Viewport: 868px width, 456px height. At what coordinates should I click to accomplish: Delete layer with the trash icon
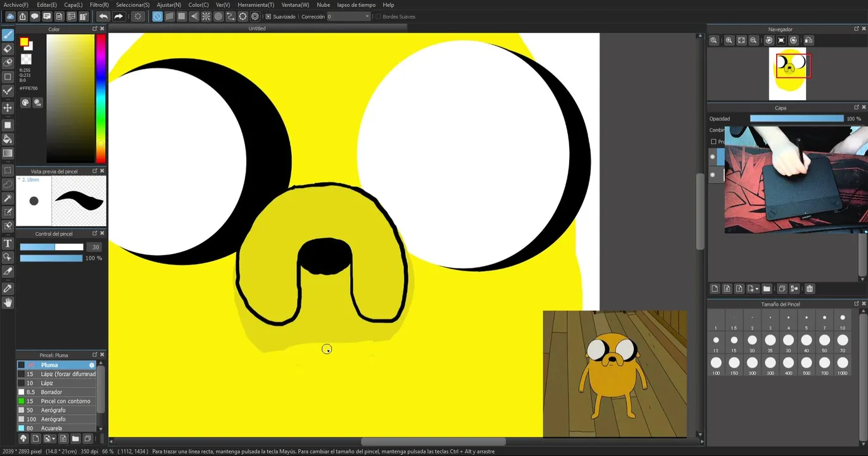pyautogui.click(x=809, y=289)
